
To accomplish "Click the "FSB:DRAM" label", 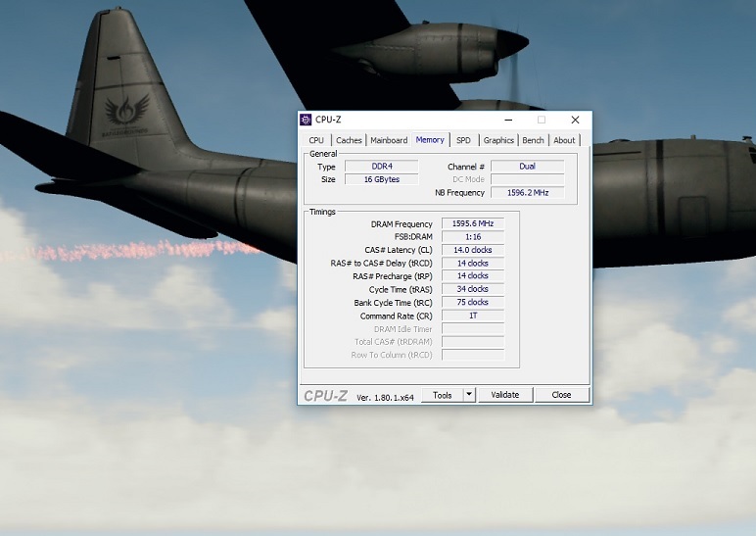I will pyautogui.click(x=413, y=237).
